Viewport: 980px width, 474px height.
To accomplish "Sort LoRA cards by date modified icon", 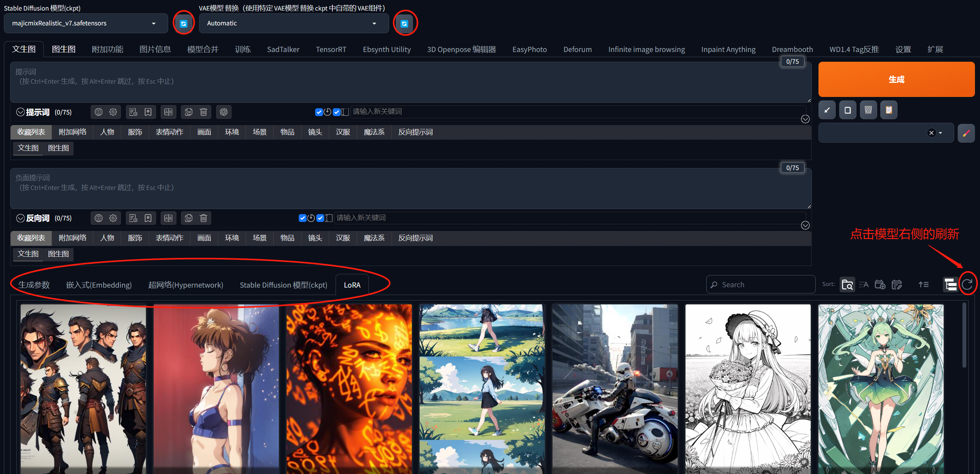I will [x=897, y=285].
